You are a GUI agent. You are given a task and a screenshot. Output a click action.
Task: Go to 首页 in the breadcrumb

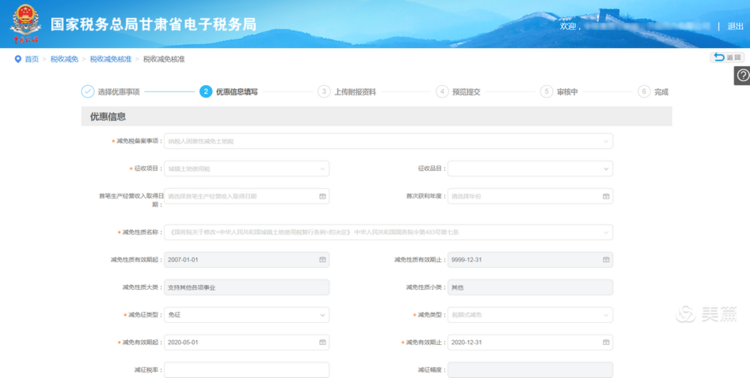click(x=32, y=59)
